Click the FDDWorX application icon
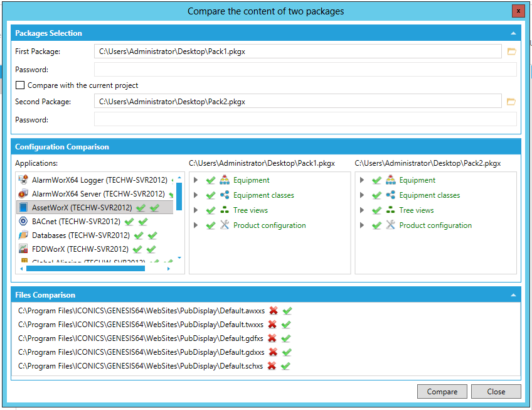Screen dimensions: 532x410 (x=23, y=249)
